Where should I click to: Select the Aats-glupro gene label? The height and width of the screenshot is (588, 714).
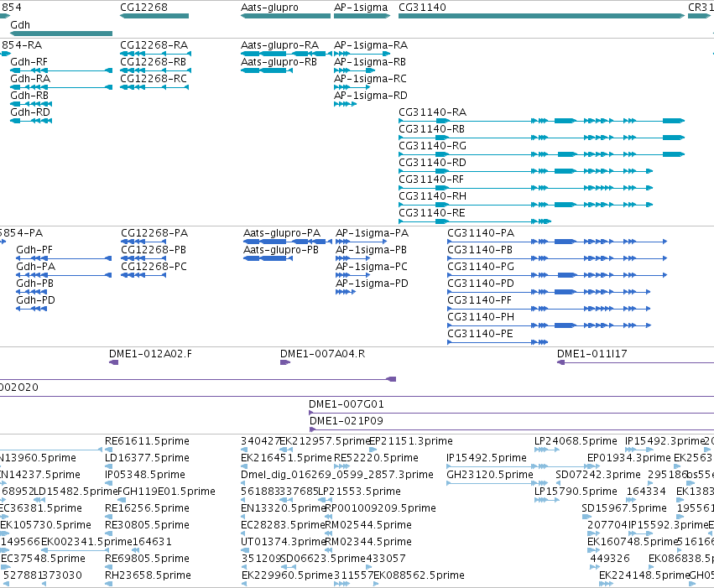point(269,8)
